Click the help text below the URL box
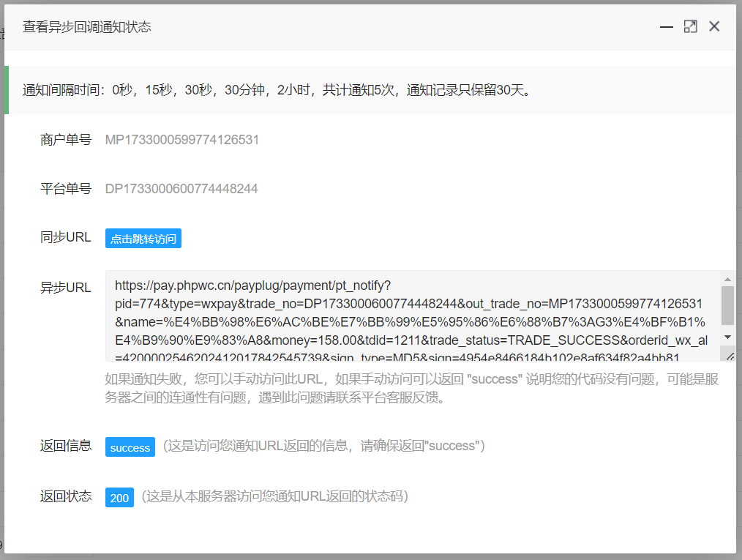Viewport: 742px width, 560px height. pyautogui.click(x=410, y=389)
